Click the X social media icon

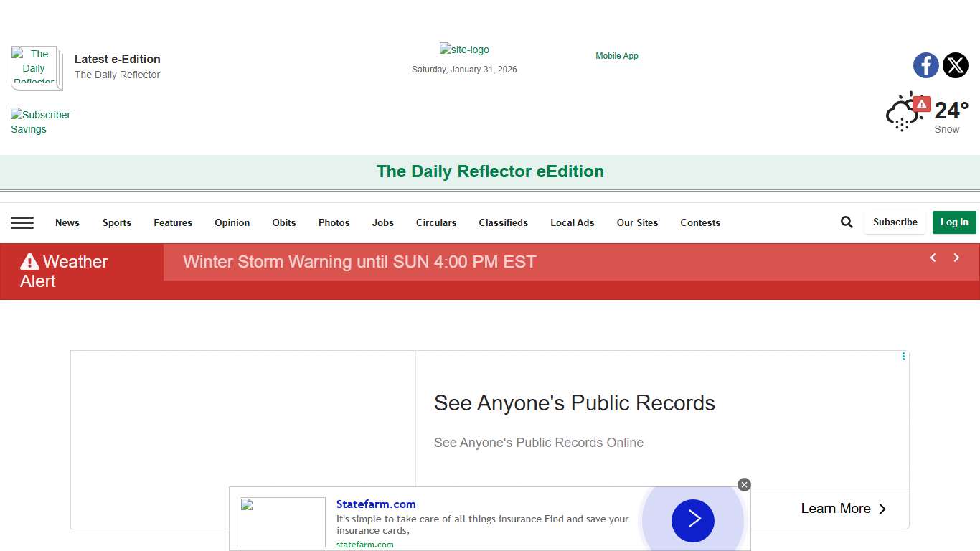point(955,65)
